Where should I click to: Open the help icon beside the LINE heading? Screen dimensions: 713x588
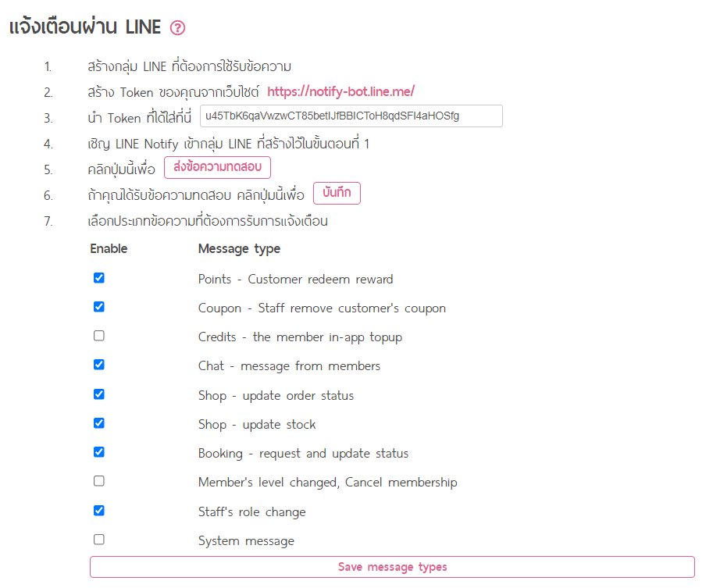click(177, 28)
